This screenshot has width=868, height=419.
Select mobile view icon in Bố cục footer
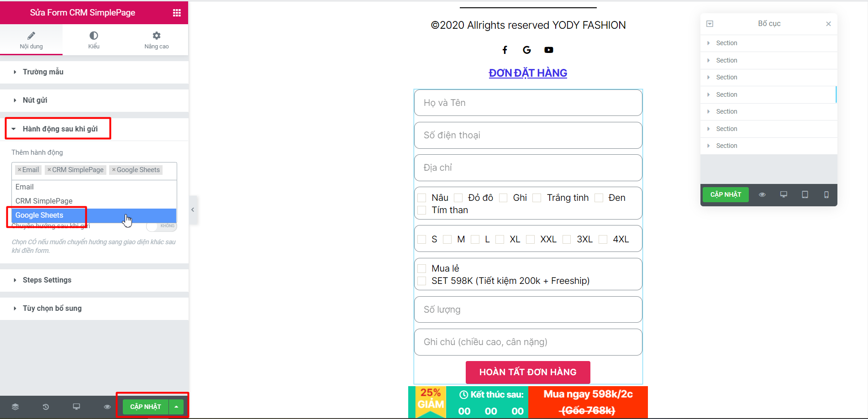pos(826,195)
